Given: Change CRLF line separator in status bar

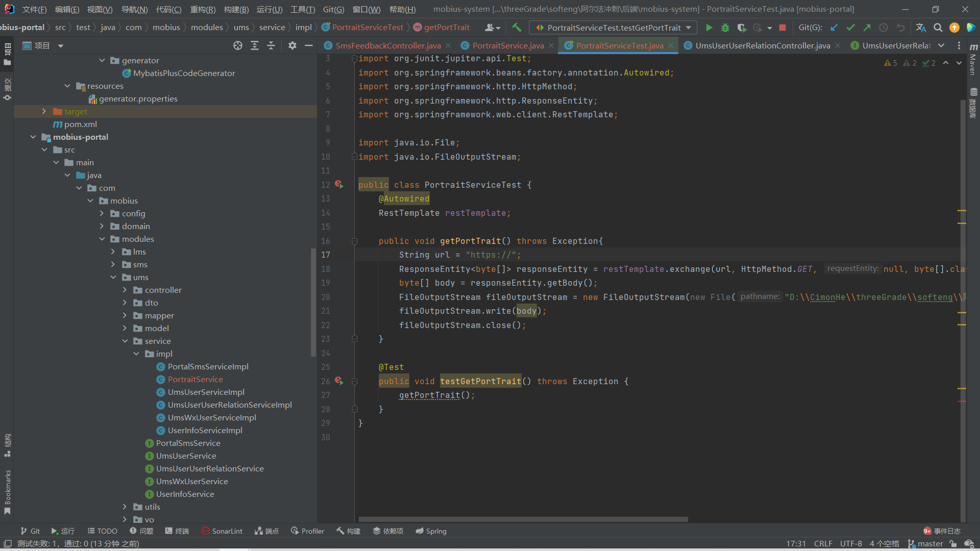Looking at the screenshot, I should tap(823, 544).
